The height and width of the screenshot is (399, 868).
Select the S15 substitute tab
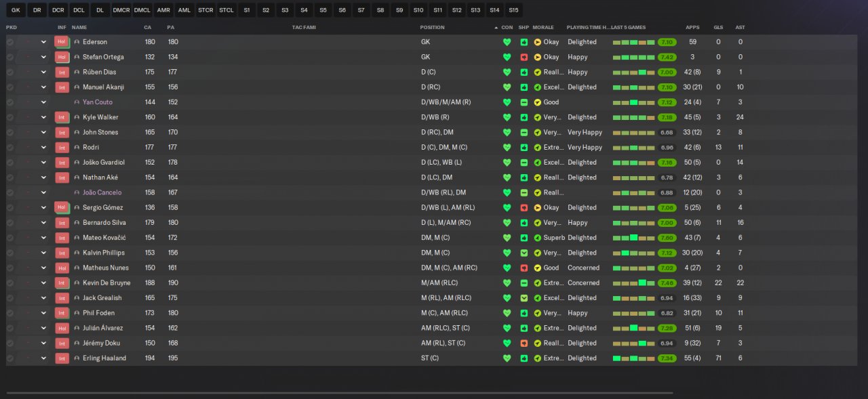pyautogui.click(x=513, y=10)
